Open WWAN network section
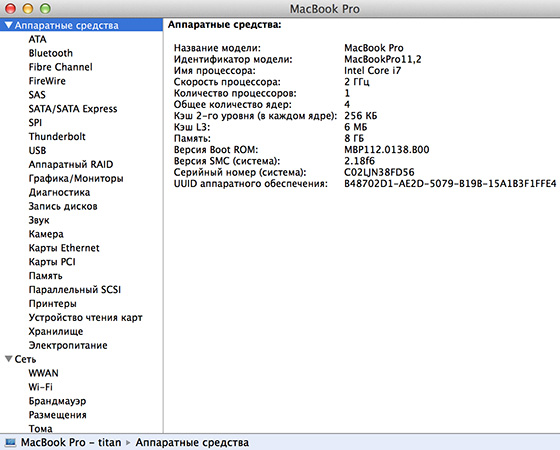The height and width of the screenshot is (450, 560). 43,373
